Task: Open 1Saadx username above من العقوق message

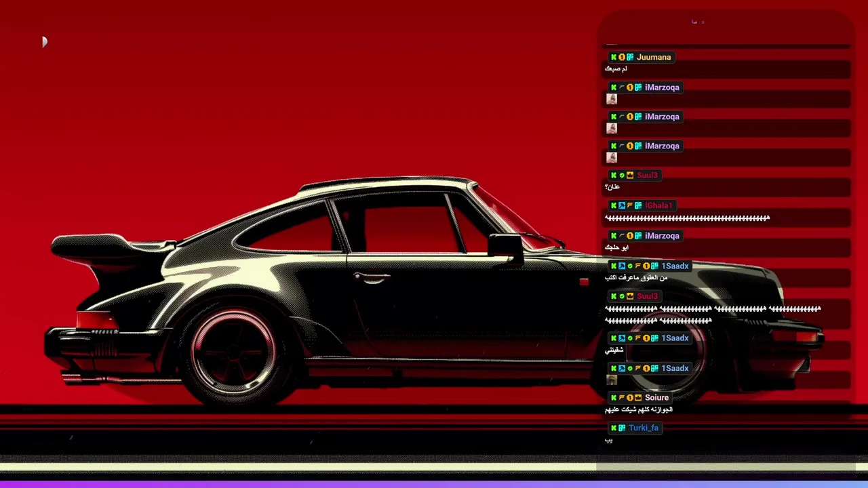Action: 675,266
